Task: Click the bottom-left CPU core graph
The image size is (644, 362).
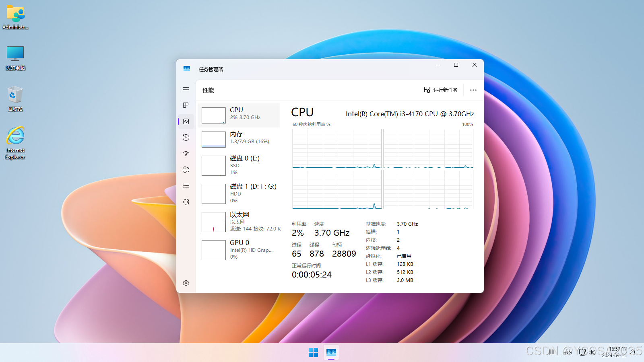Action: pyautogui.click(x=337, y=189)
